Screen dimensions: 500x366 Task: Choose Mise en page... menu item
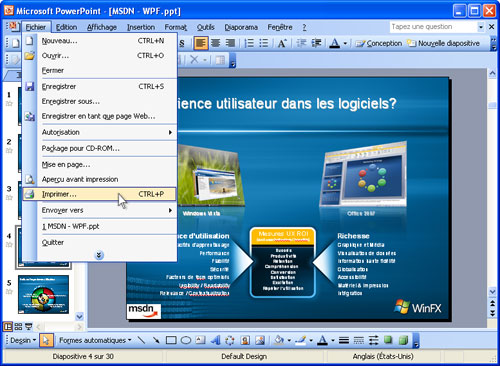[99, 164]
